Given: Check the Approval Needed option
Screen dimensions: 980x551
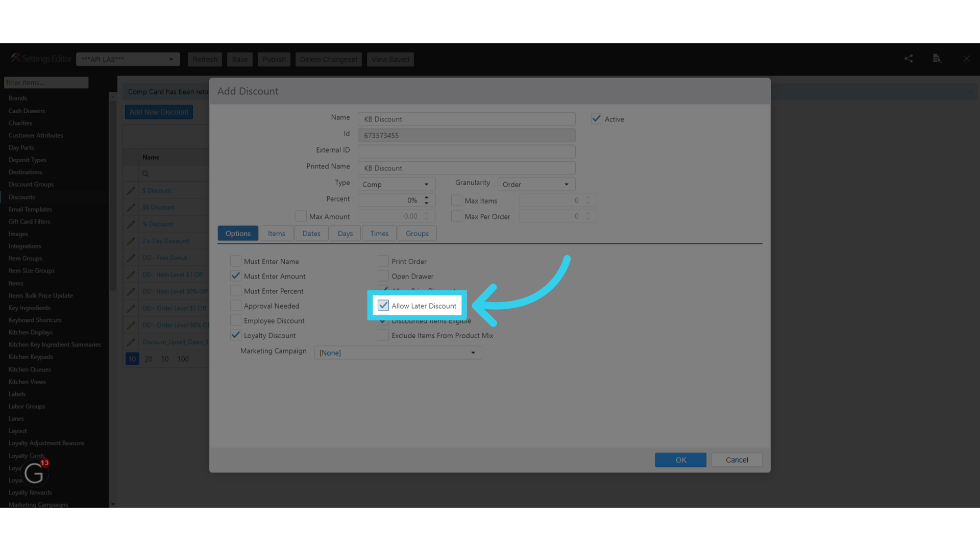Looking at the screenshot, I should tap(236, 306).
